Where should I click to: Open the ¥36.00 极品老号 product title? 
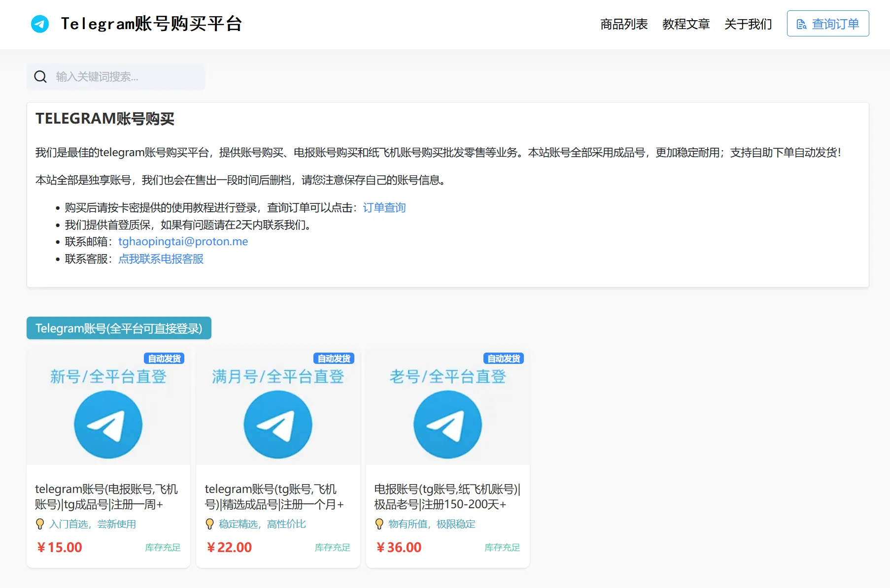[x=447, y=496]
